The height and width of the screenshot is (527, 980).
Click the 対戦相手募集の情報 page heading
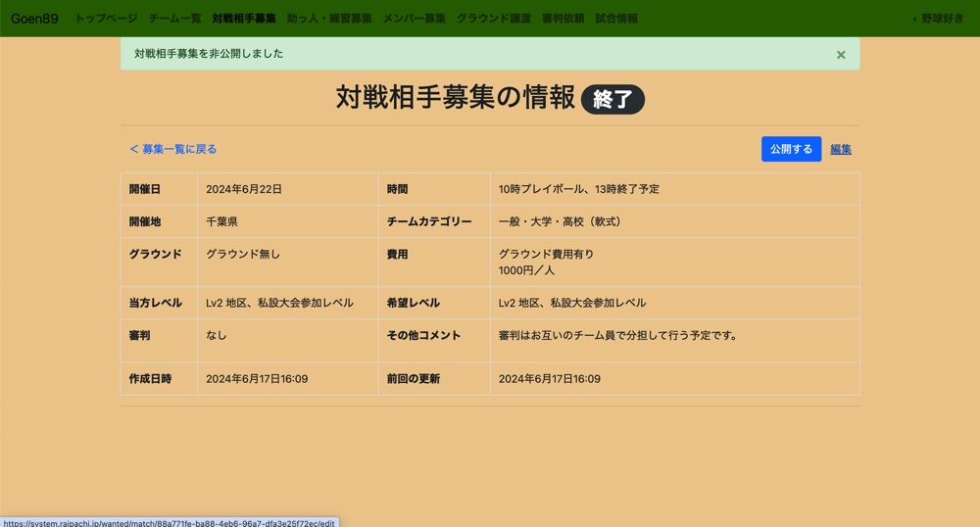[455, 97]
